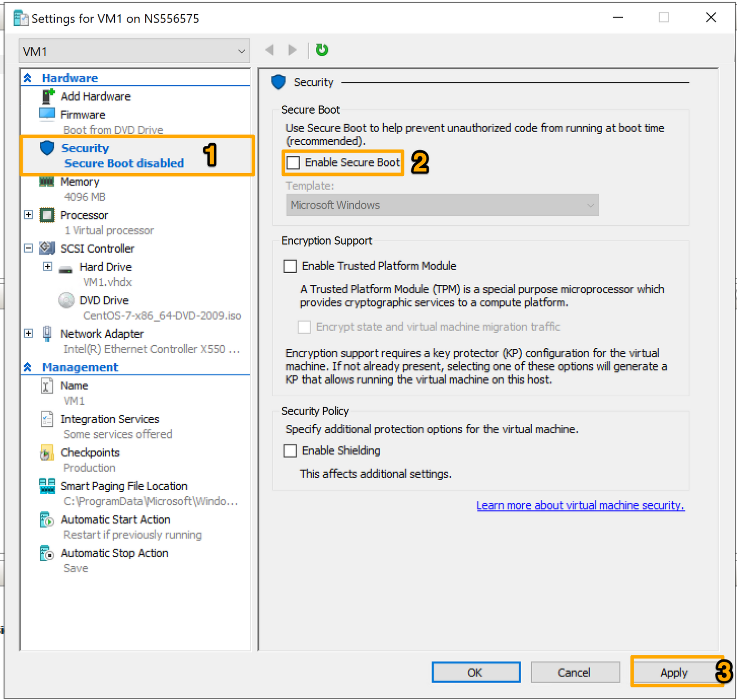Click Learn more about virtual machine security
Image resolution: width=737 pixels, height=700 pixels.
pos(580,505)
